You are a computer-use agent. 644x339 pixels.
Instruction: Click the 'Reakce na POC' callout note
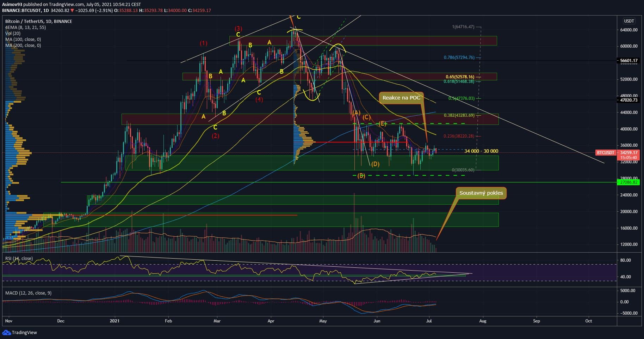tap(401, 98)
